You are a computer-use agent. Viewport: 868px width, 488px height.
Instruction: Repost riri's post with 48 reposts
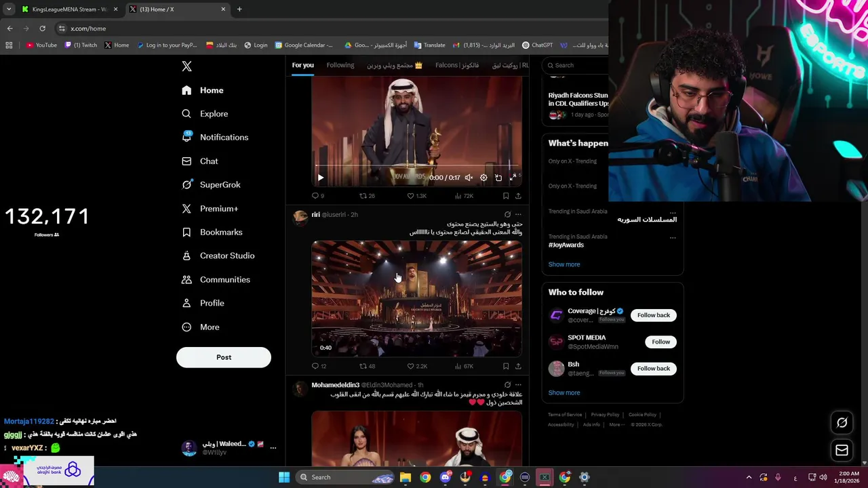point(367,366)
